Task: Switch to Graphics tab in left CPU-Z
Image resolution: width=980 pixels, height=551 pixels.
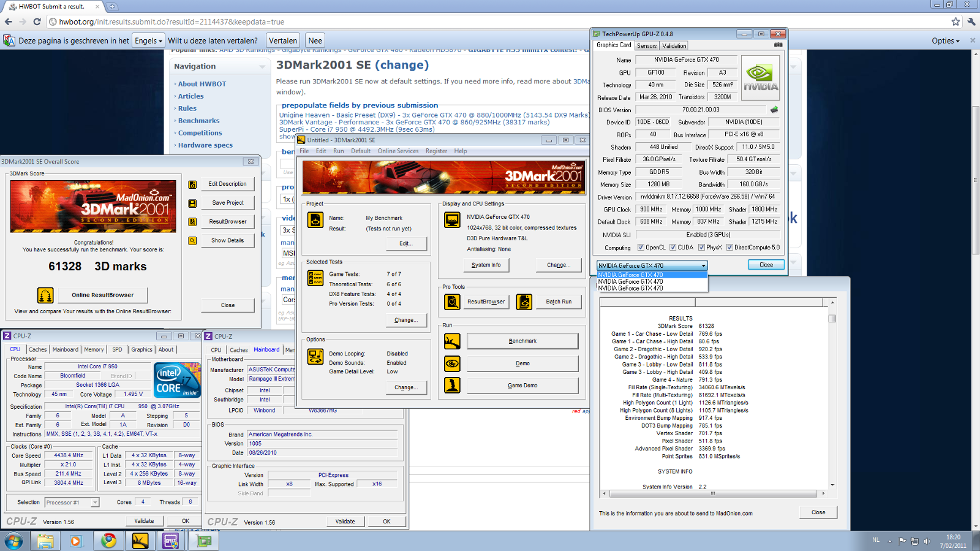Action: 141,349
